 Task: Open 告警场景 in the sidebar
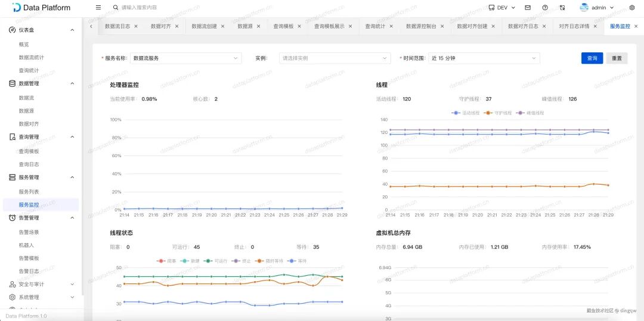29,232
